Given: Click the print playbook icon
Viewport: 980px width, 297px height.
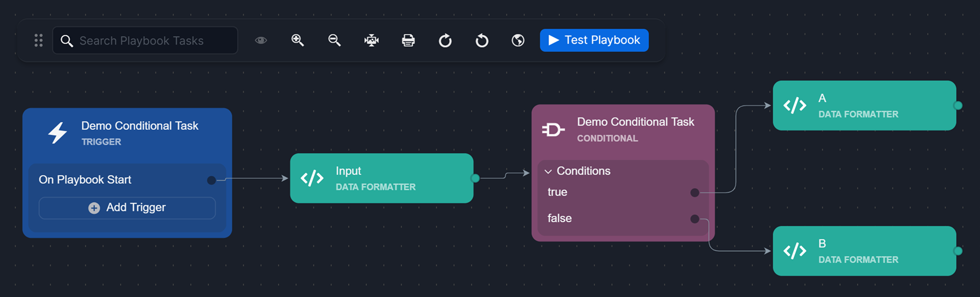Looking at the screenshot, I should coord(408,40).
